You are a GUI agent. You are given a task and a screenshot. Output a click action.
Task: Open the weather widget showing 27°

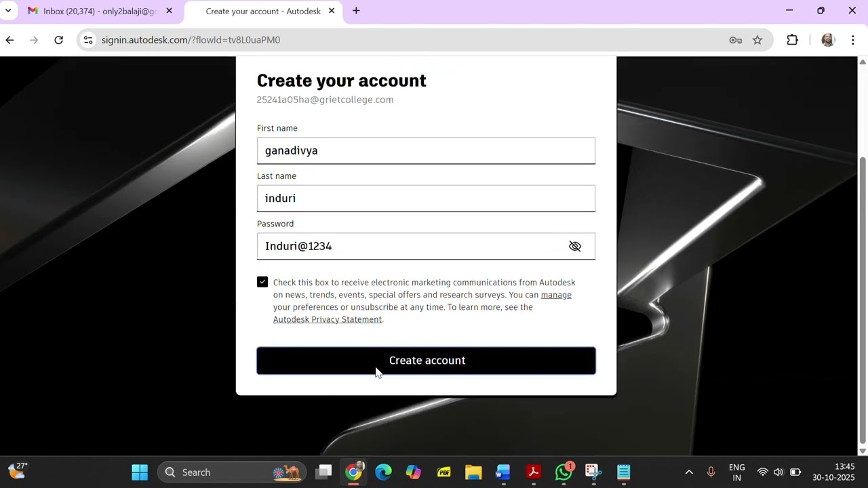pos(18,470)
